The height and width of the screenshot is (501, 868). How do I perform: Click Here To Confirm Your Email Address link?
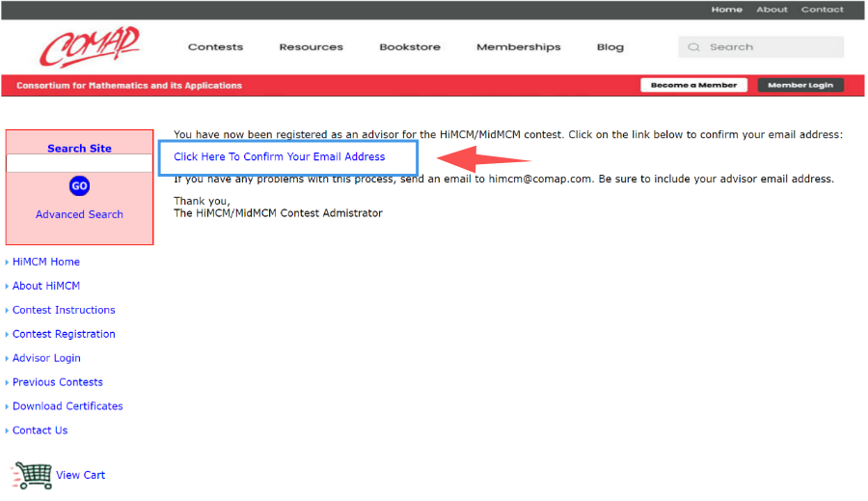(279, 156)
